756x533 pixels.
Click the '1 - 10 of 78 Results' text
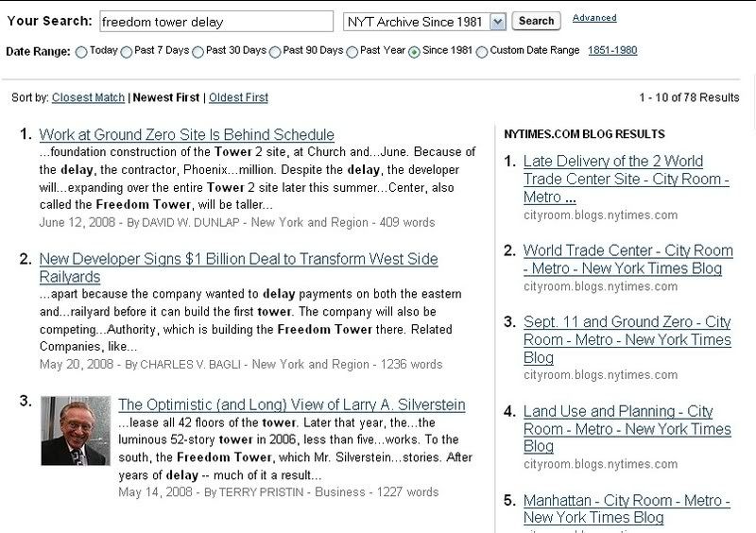tap(689, 97)
